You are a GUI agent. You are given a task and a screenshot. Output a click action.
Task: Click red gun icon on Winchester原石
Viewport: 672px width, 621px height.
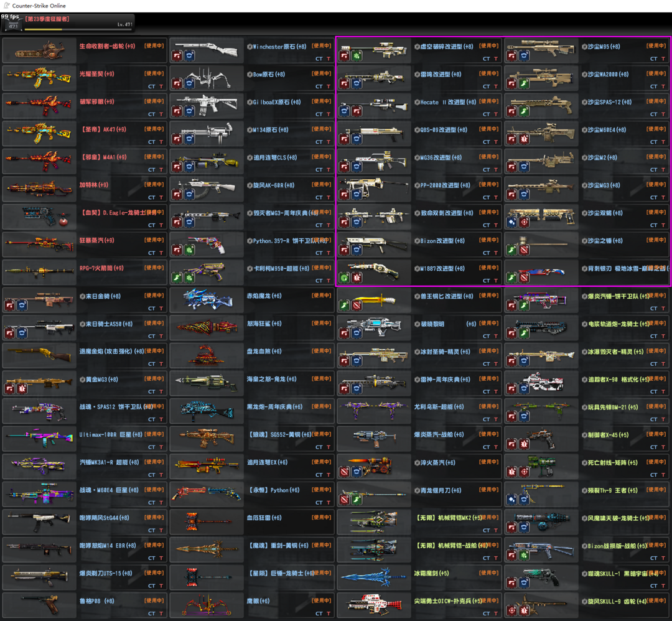click(x=177, y=56)
